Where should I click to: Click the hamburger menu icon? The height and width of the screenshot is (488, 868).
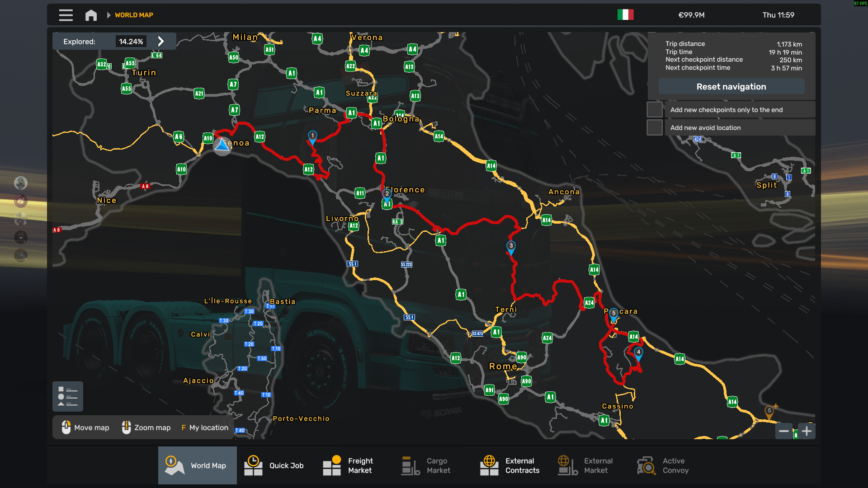pyautogui.click(x=66, y=15)
